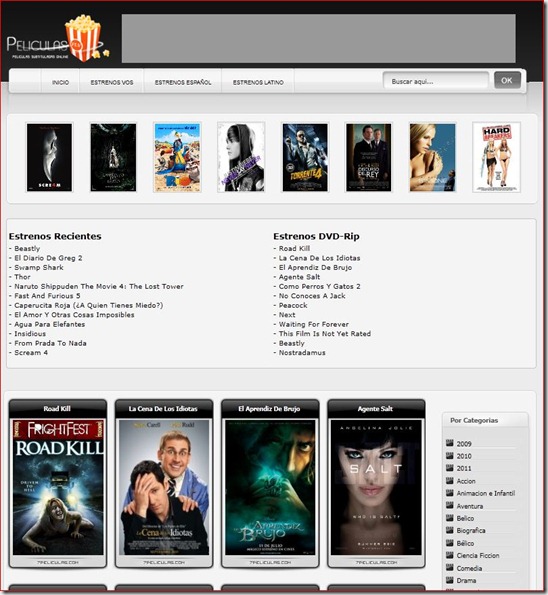Open From Prada To Nada link
Viewport: 548px width, 595px height.
pyautogui.click(x=50, y=343)
